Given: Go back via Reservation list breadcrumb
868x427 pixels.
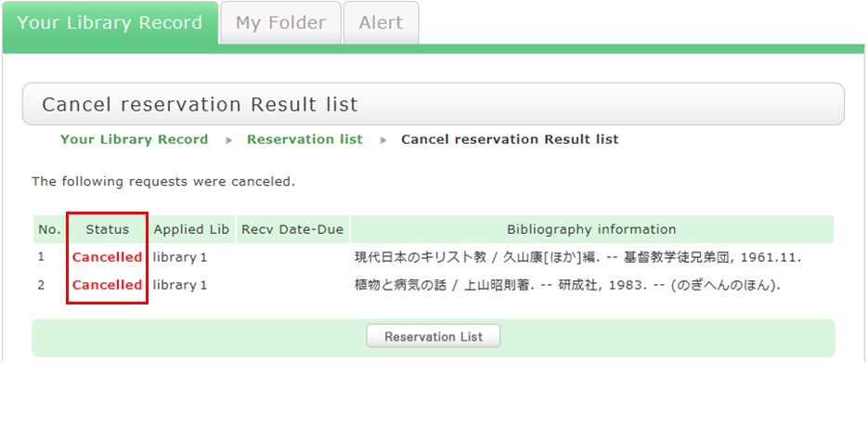Looking at the screenshot, I should click(x=304, y=139).
